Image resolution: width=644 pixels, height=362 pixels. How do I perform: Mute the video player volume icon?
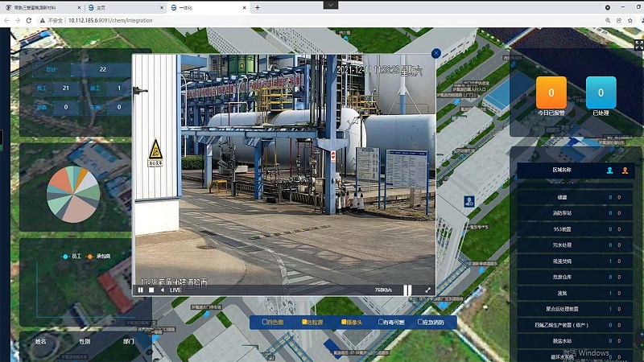coord(162,290)
